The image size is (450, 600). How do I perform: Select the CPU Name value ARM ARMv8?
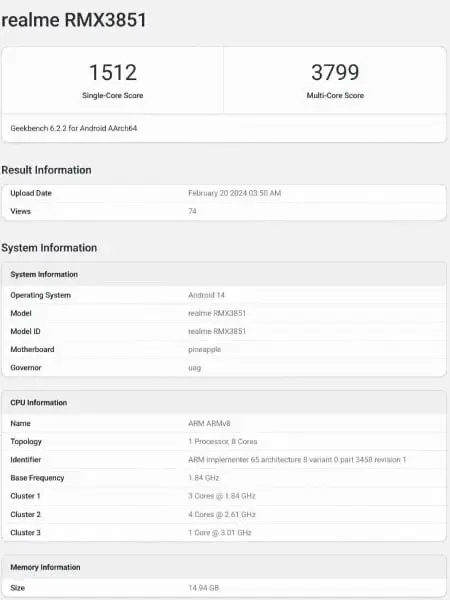pyautogui.click(x=209, y=423)
